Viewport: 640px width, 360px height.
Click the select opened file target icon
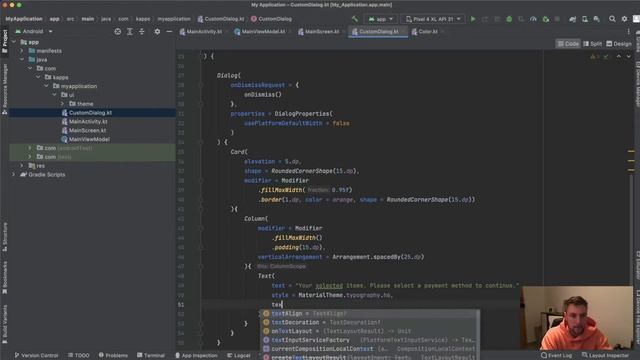[118, 31]
